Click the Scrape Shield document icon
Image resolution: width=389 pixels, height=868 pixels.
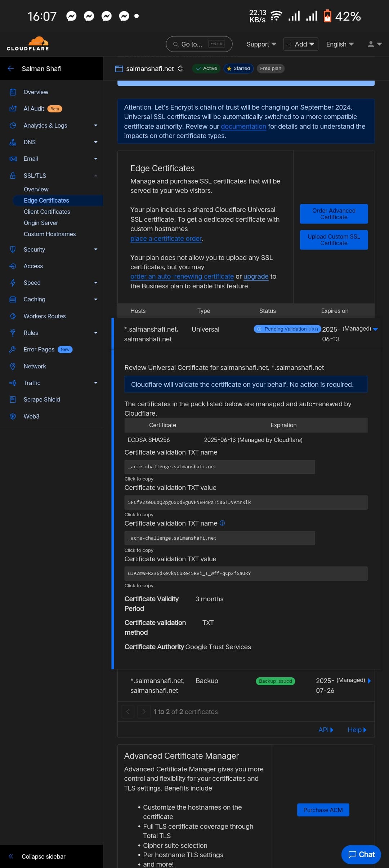coord(13,399)
